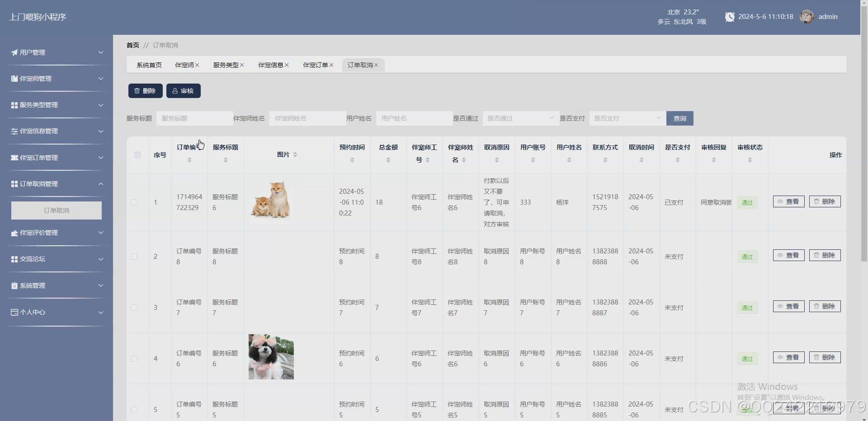Open the dog image thumbnail in row 4
868x421 pixels.
click(271, 357)
